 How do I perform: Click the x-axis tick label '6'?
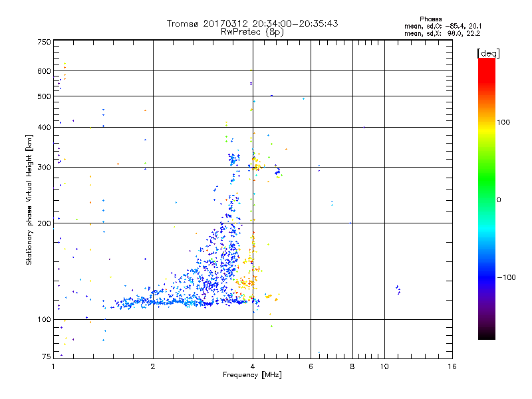(x=311, y=366)
